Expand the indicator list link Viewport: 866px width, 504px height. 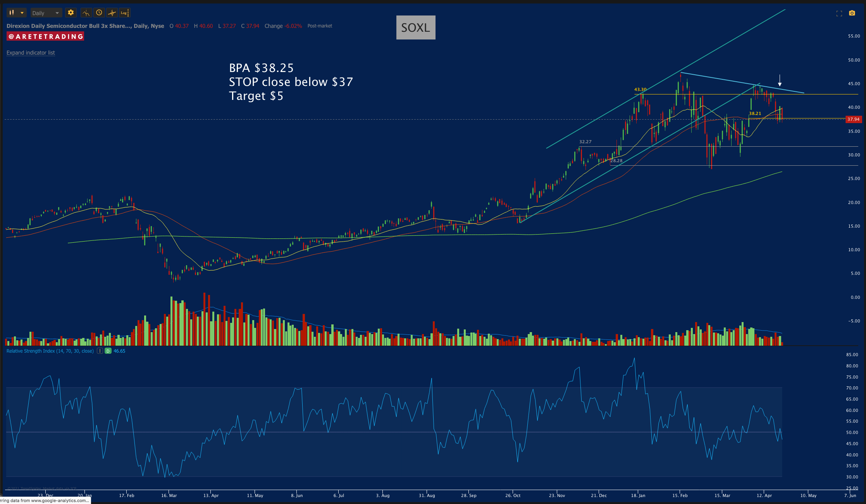point(31,53)
